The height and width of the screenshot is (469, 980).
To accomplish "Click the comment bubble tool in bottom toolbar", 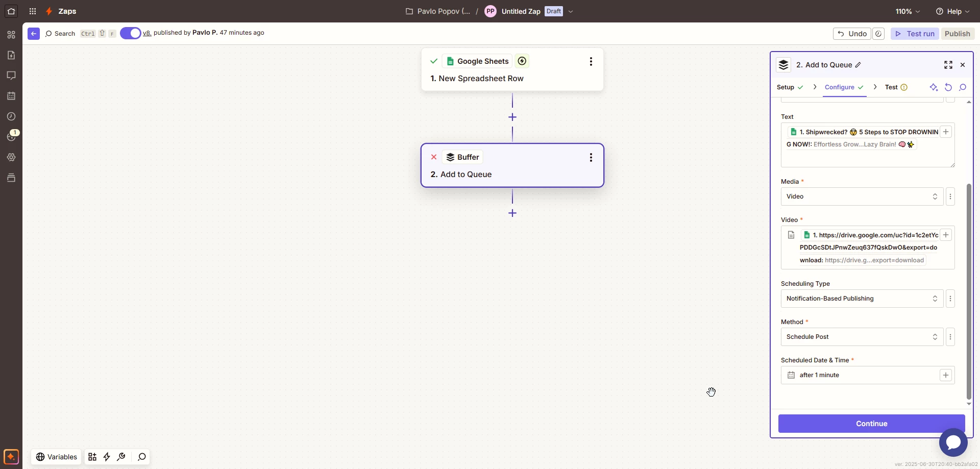I will point(142,457).
